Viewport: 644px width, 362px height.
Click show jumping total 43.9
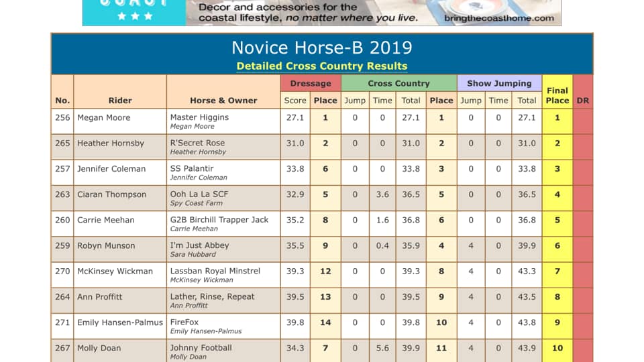point(527,348)
